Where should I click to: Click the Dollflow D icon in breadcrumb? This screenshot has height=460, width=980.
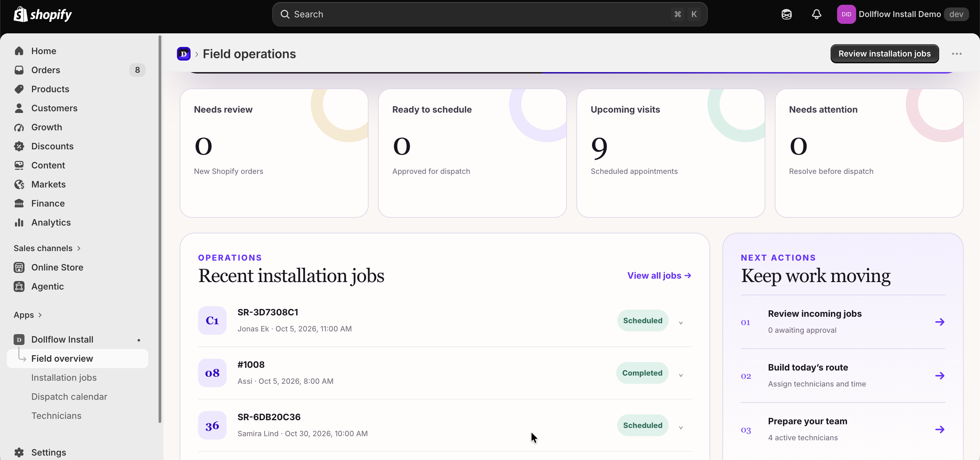coord(184,54)
